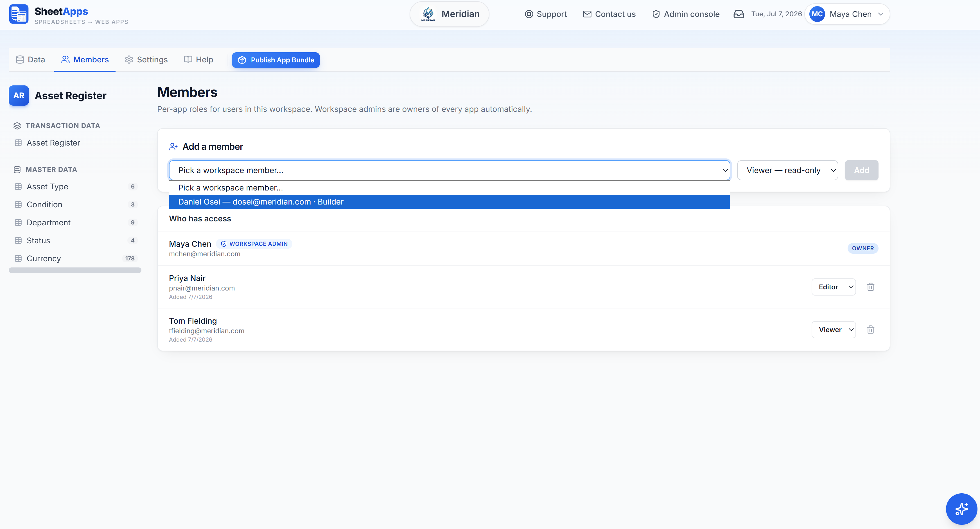980x529 pixels.
Task: Click the Department count 9 badge
Action: pos(132,223)
